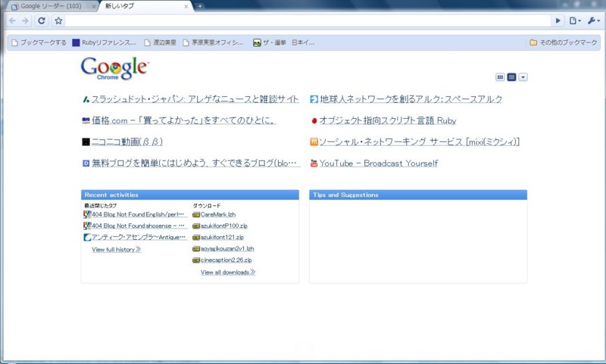Open Rubyリファレンス bookmark

click(x=105, y=42)
